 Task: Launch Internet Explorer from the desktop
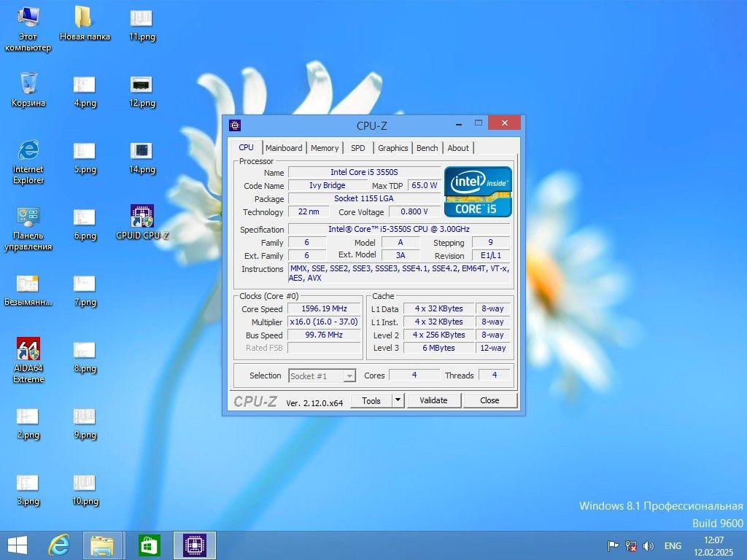pyautogui.click(x=28, y=161)
